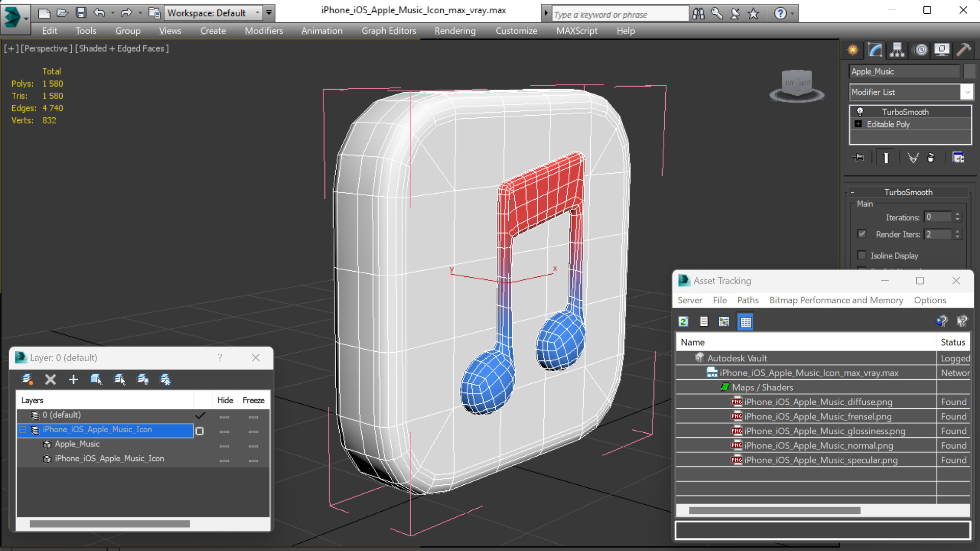Open the Graph Editors menu
980x551 pixels.
389,31
